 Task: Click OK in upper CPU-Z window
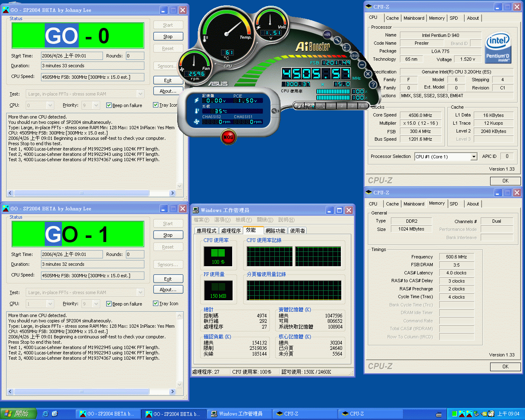[505, 181]
